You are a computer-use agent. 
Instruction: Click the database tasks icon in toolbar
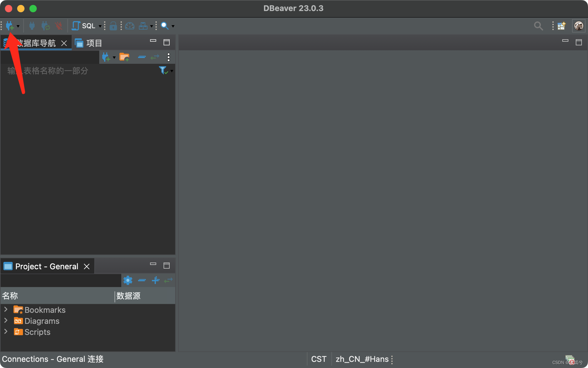[143, 26]
